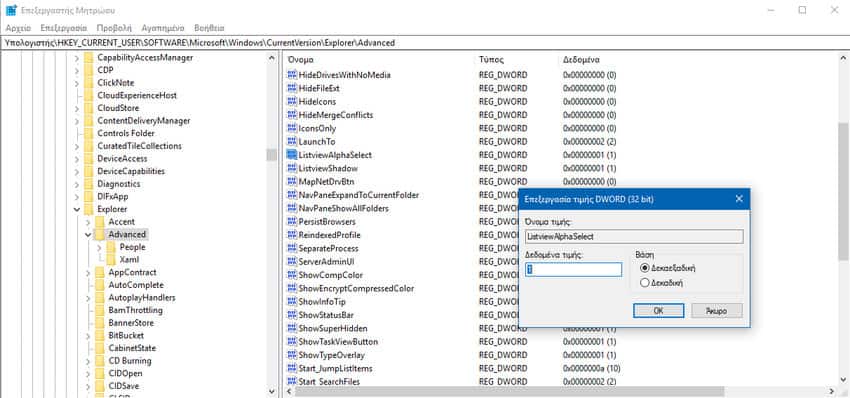Click the Δεδομένα τιμής value data field
This screenshot has height=398, width=850.
tap(574, 269)
